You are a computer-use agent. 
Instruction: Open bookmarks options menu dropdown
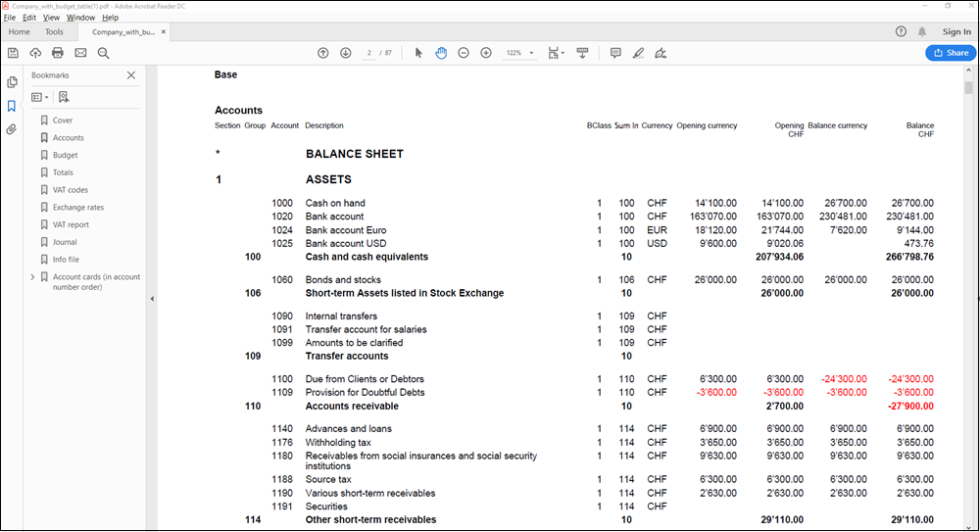40,97
